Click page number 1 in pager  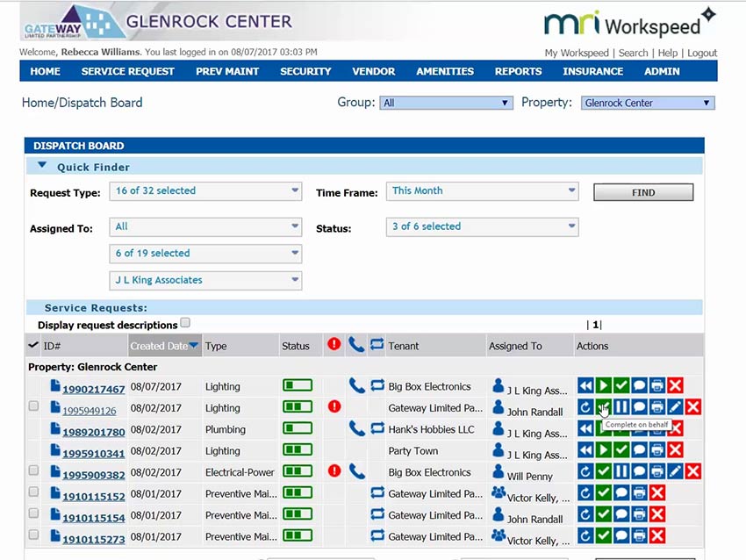[595, 325]
